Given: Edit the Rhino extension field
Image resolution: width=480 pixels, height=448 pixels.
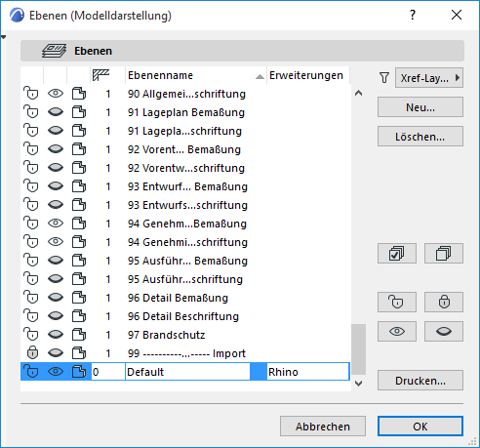Looking at the screenshot, I should 308,372.
